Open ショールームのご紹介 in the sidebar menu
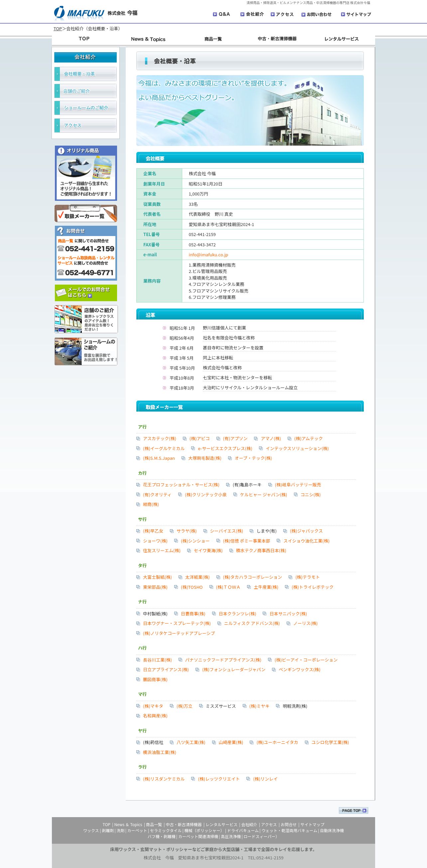The image size is (427, 868). point(85,108)
